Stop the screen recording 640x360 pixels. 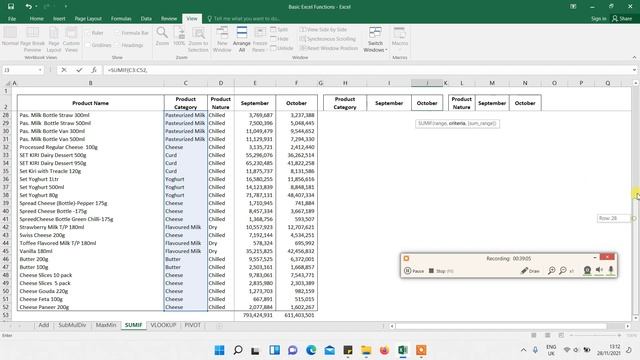tap(441, 271)
